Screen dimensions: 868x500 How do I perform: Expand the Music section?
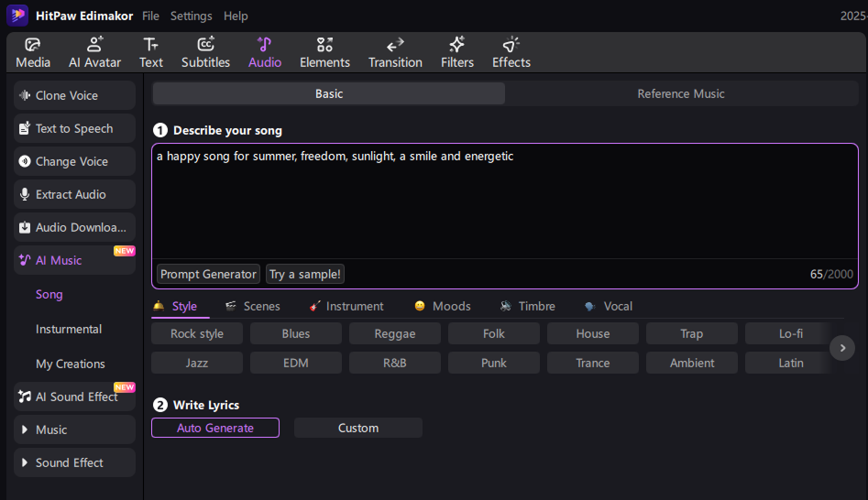click(75, 429)
